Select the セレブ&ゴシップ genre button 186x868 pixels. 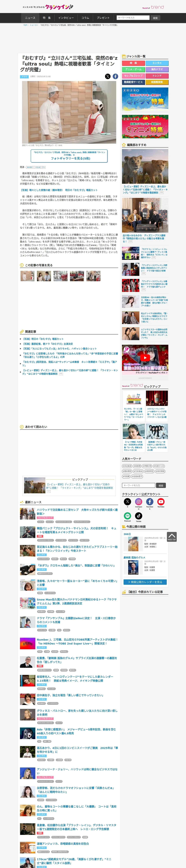pyautogui.click(x=133, y=76)
